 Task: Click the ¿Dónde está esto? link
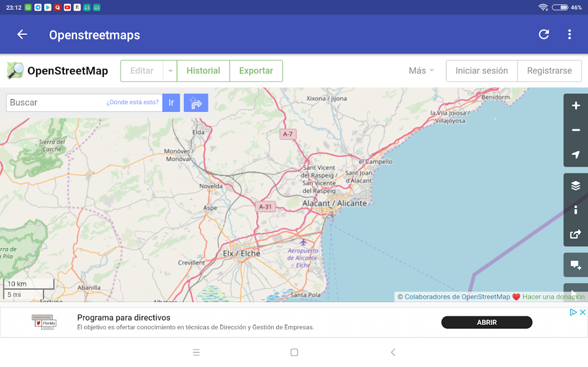coord(133,102)
